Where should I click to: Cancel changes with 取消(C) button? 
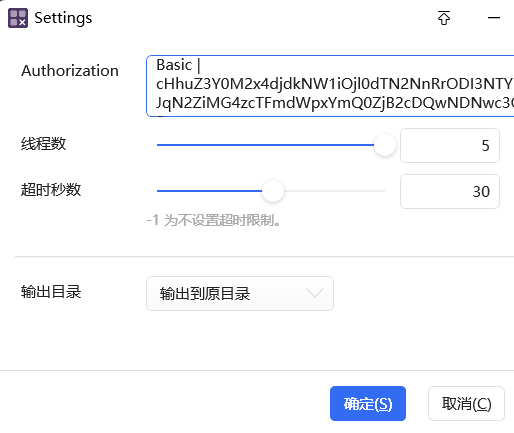tap(466, 403)
